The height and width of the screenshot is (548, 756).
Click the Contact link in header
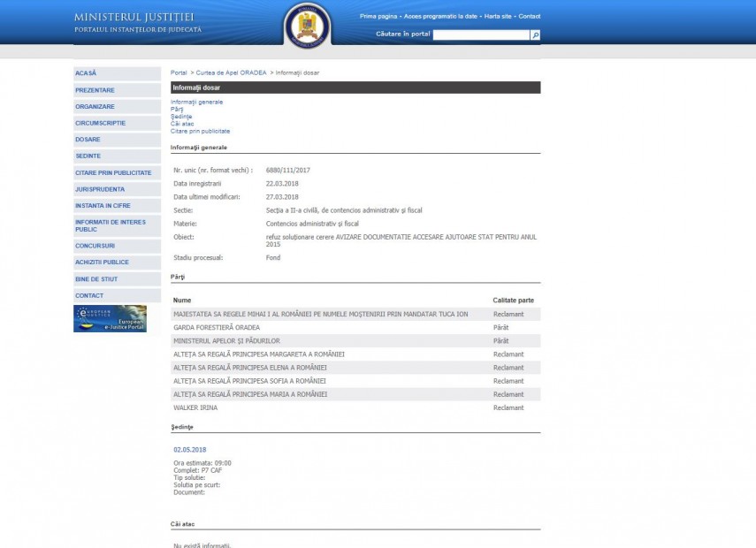tap(529, 17)
